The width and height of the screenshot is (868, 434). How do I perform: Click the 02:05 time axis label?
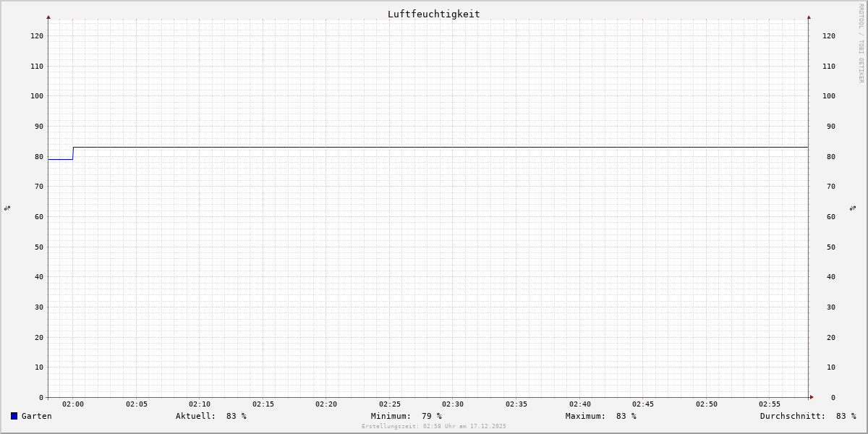pyautogui.click(x=137, y=404)
